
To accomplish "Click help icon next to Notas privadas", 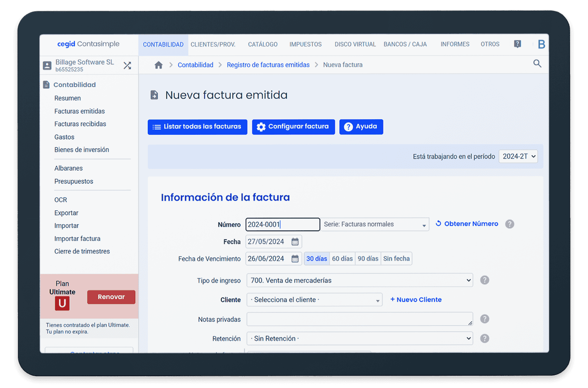I will (x=484, y=319).
